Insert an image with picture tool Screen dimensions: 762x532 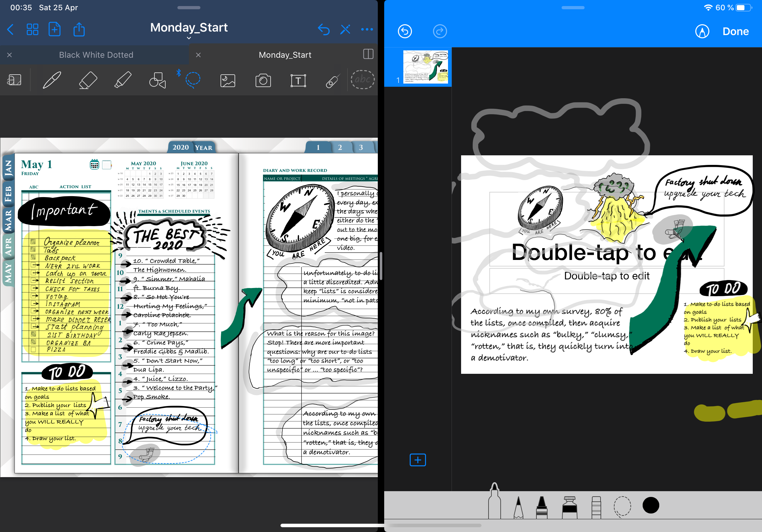click(x=228, y=80)
